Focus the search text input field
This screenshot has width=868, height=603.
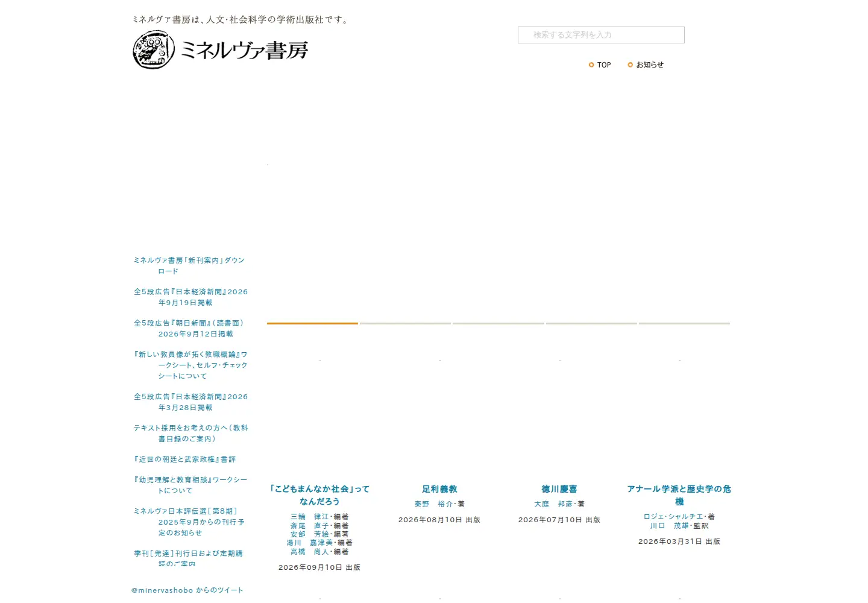click(x=601, y=35)
